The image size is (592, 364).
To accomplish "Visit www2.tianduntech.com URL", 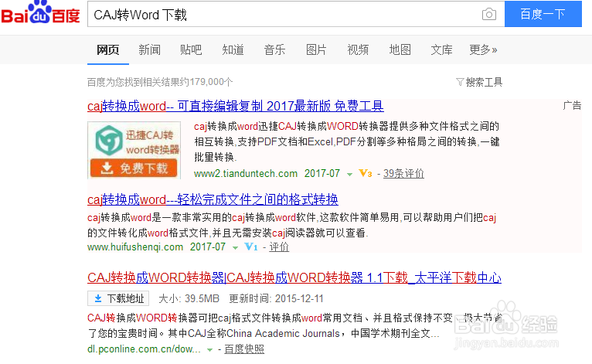I will [246, 173].
